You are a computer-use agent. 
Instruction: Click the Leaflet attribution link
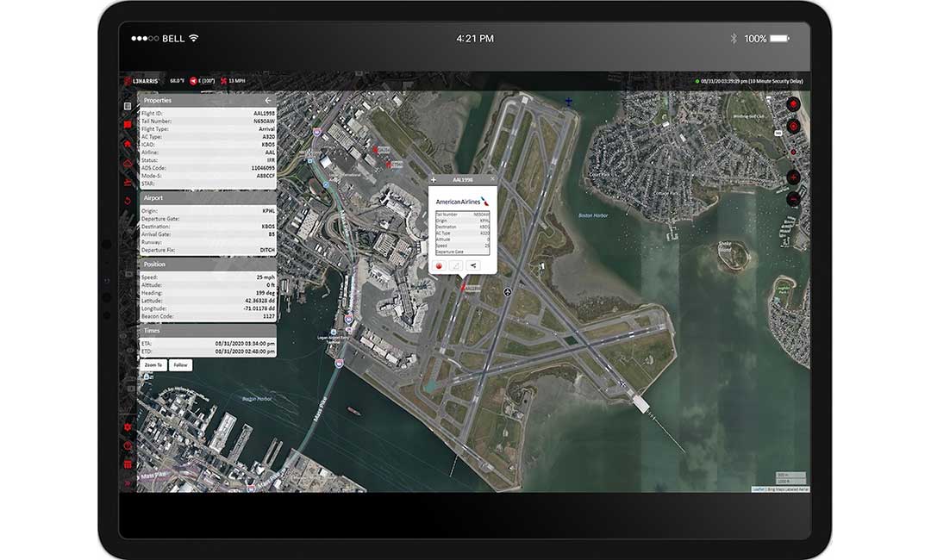pyautogui.click(x=759, y=489)
